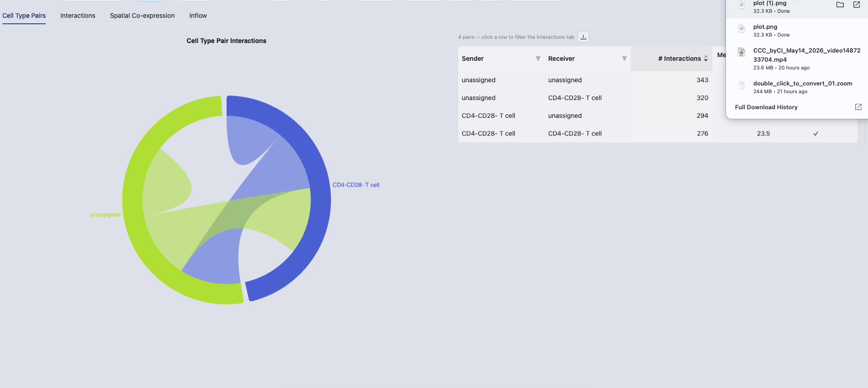Image resolution: width=868 pixels, height=388 pixels.
Task: Open the Spatial Co-expression tab
Action: tap(142, 16)
